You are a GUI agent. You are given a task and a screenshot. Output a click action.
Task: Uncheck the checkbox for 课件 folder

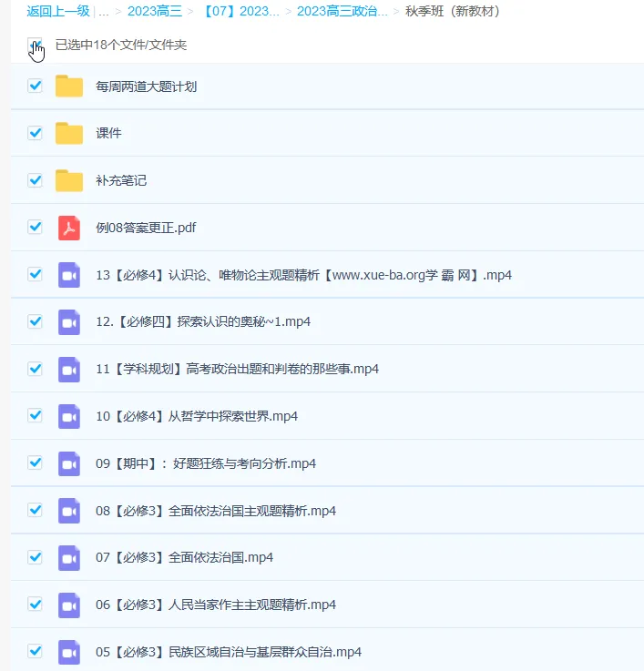(36, 133)
